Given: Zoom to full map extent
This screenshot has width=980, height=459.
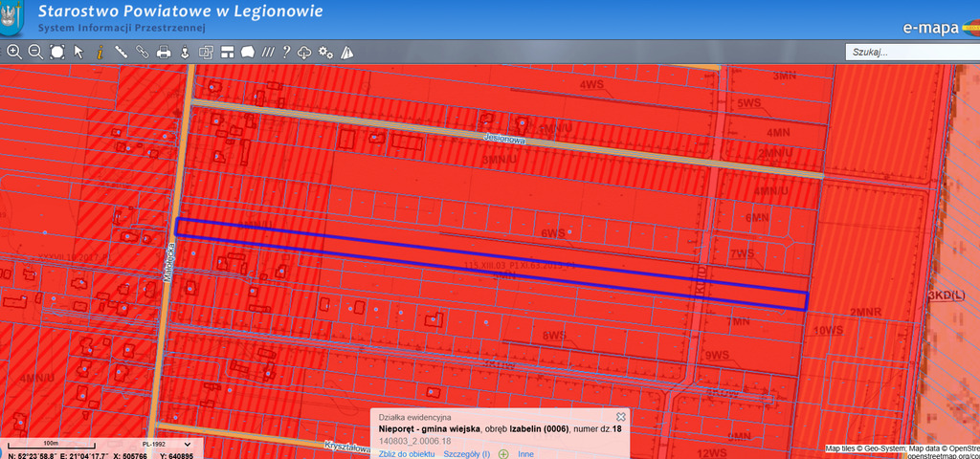Looking at the screenshot, I should coord(56,53).
